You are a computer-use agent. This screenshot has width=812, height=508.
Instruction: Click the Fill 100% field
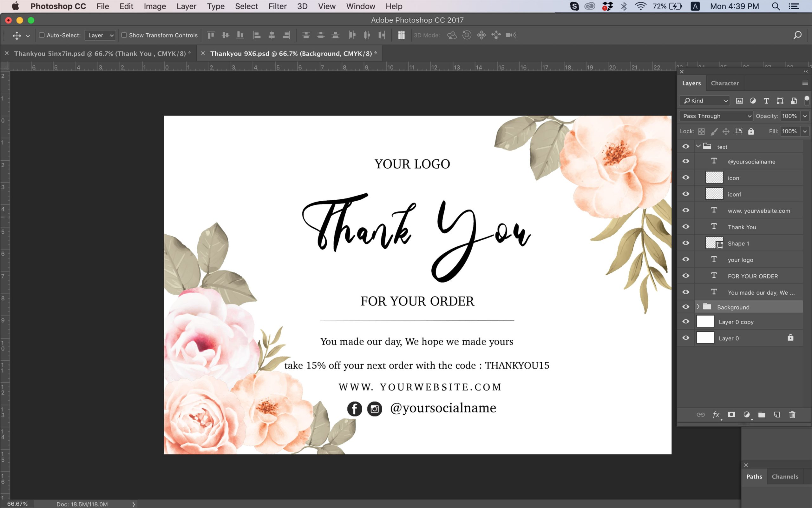pos(790,131)
